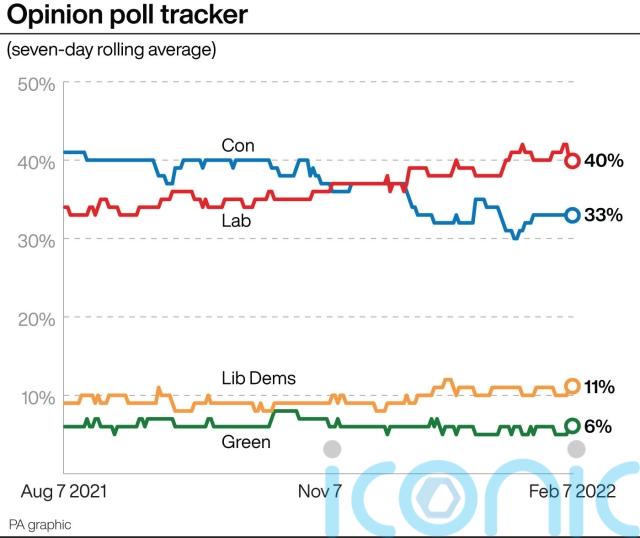Select the orange Lib Dems endpoint circle
The image size is (640, 538).
tap(572, 386)
